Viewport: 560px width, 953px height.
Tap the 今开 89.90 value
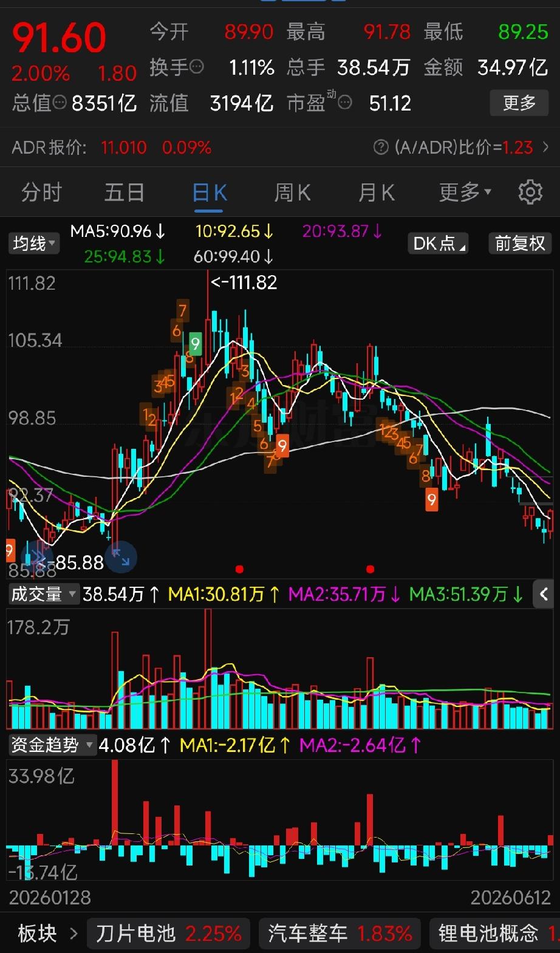[x=249, y=32]
